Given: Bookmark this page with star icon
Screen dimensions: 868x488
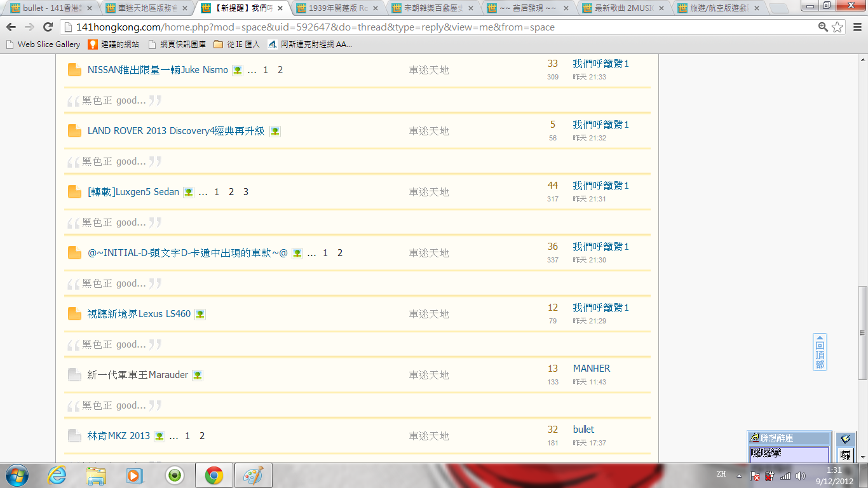Looking at the screenshot, I should point(837,27).
